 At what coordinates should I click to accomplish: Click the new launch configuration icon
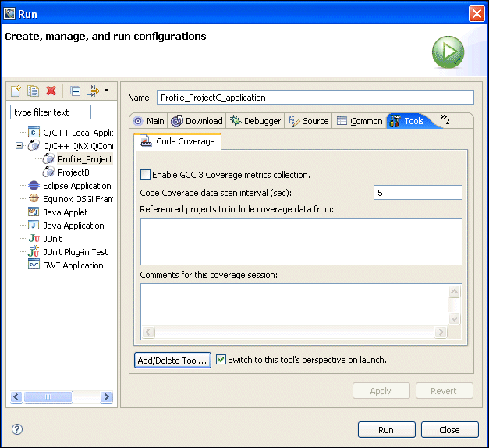tap(16, 91)
